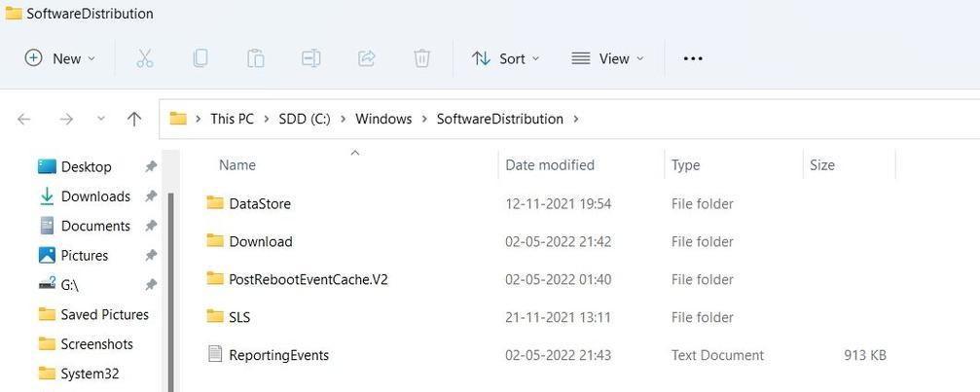Go up one folder level arrow
980x392 pixels.
[x=133, y=119]
